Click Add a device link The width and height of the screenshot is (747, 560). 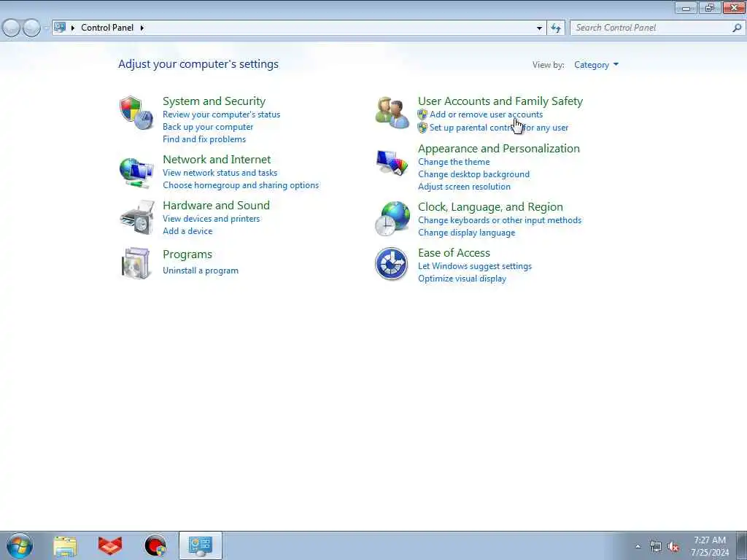[187, 231]
